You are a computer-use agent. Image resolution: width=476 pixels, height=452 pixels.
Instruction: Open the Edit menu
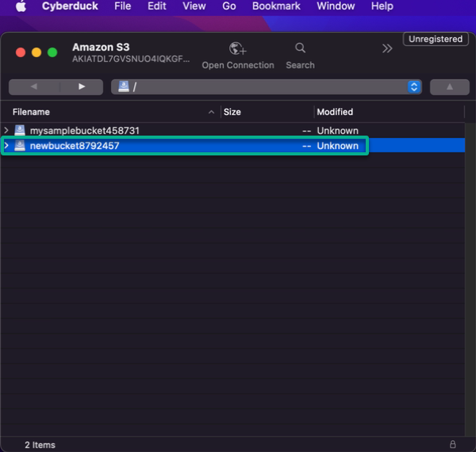(156, 6)
